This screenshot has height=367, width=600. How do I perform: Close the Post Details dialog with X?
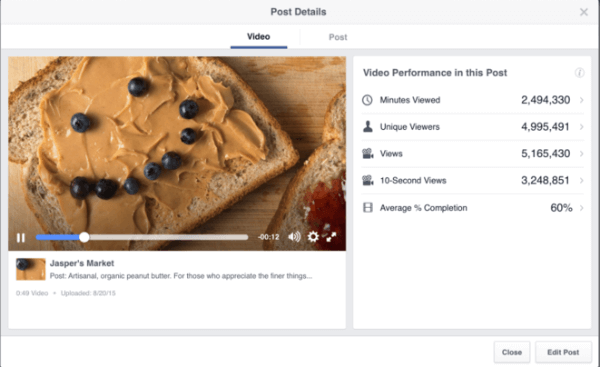[x=584, y=12]
